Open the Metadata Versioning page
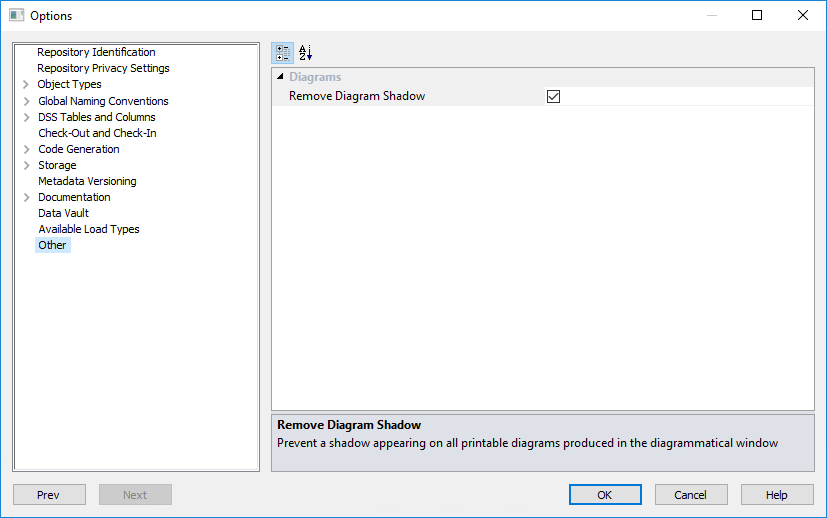This screenshot has width=827, height=518. coord(87,181)
